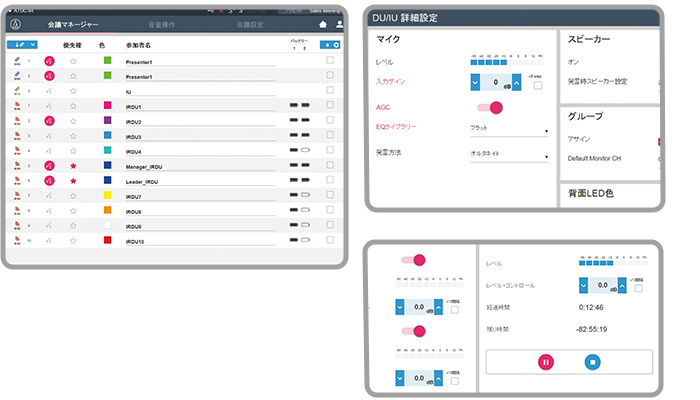Tick checkbox on IRDU3 row

click(330, 135)
